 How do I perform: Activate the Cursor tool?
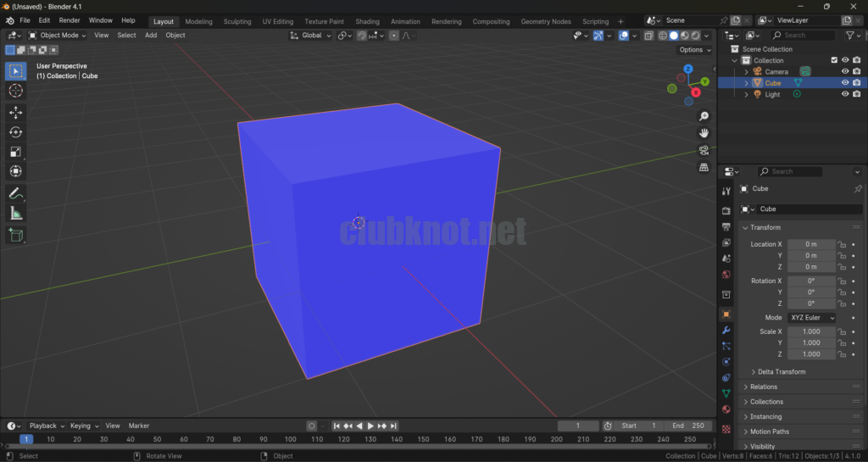click(x=15, y=91)
